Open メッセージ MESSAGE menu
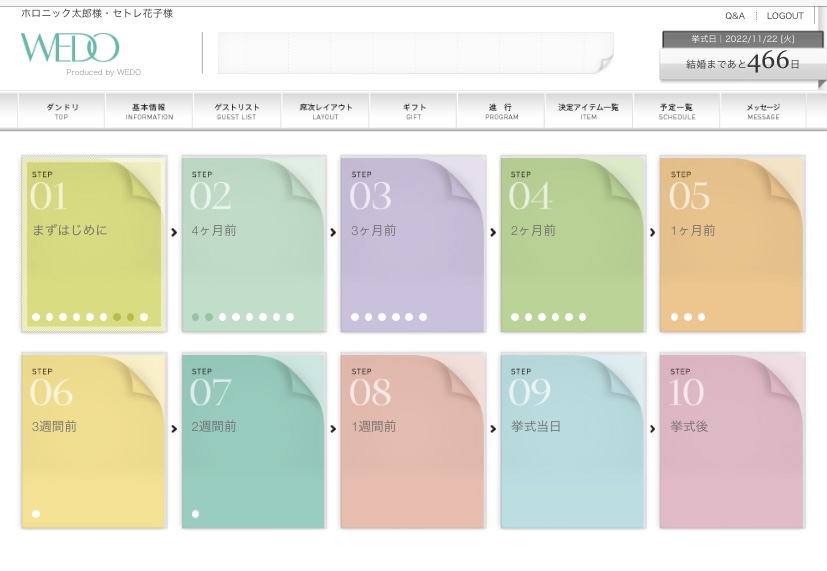827x571 pixels. 763,111
